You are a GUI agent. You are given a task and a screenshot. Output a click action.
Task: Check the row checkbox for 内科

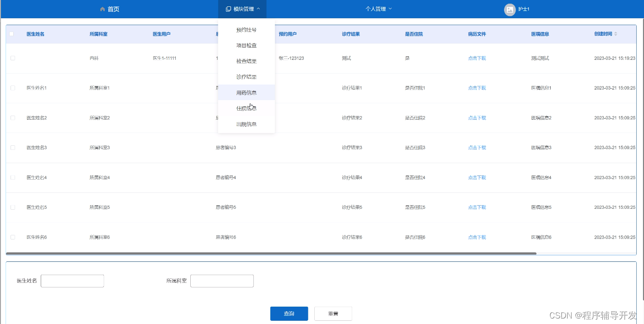13,58
